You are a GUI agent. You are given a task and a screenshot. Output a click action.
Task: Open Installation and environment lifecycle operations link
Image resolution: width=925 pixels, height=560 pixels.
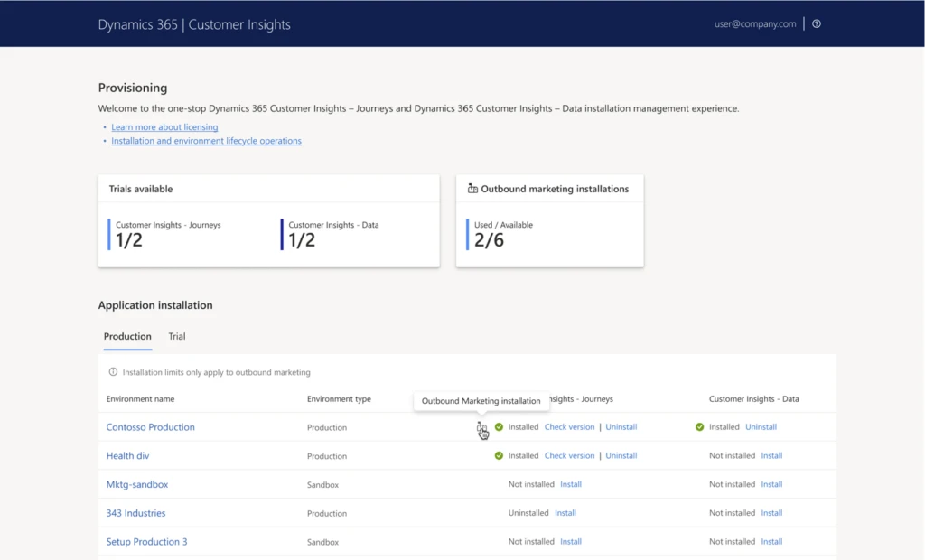click(x=206, y=141)
